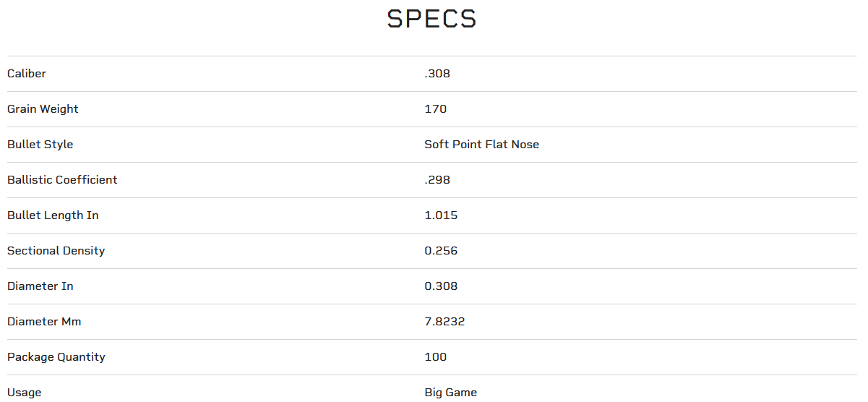The width and height of the screenshot is (868, 402).
Task: Click the Bullet Length In label
Action: point(53,215)
